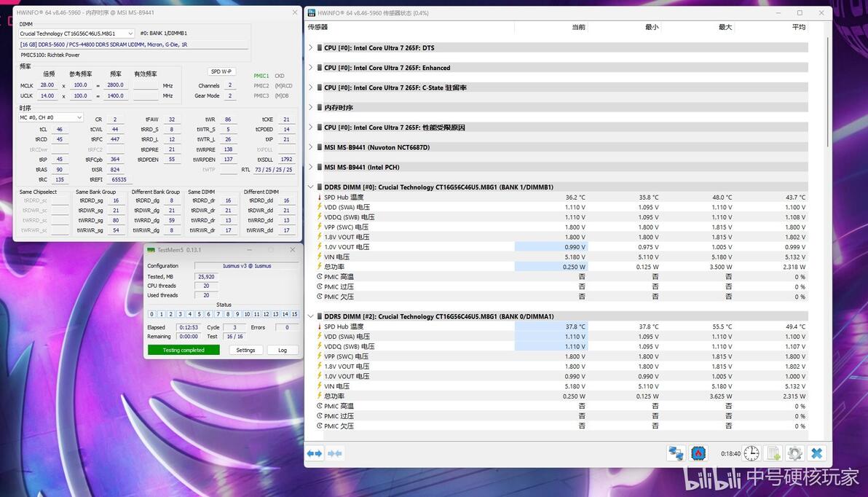Click the VDD (SWA) voltage bolt icon for DIMM #0
Viewport: 868px width, 497px height.
pyautogui.click(x=320, y=207)
